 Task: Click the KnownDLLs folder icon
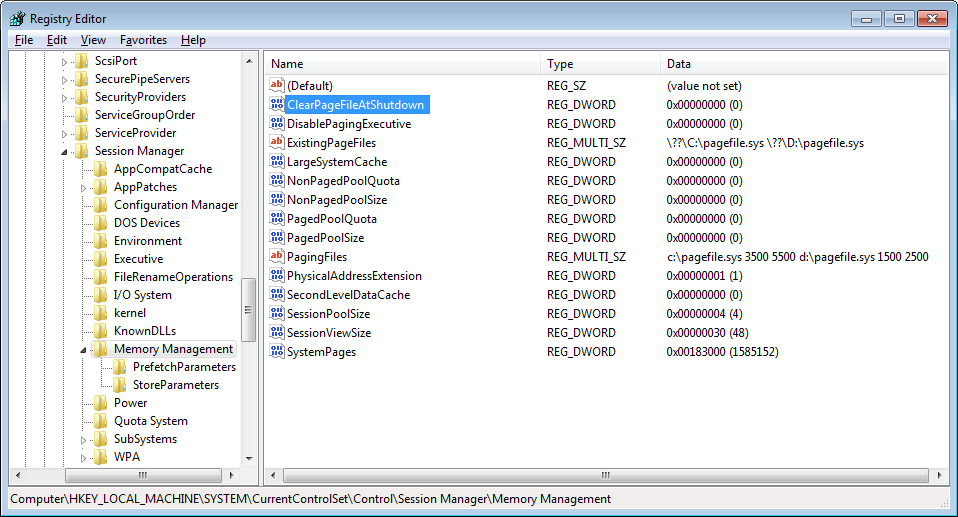tap(100, 331)
